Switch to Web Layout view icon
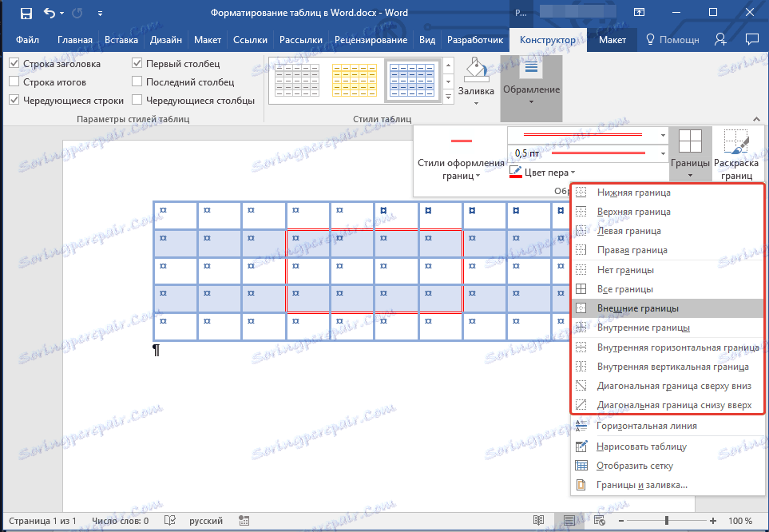 pos(599,521)
